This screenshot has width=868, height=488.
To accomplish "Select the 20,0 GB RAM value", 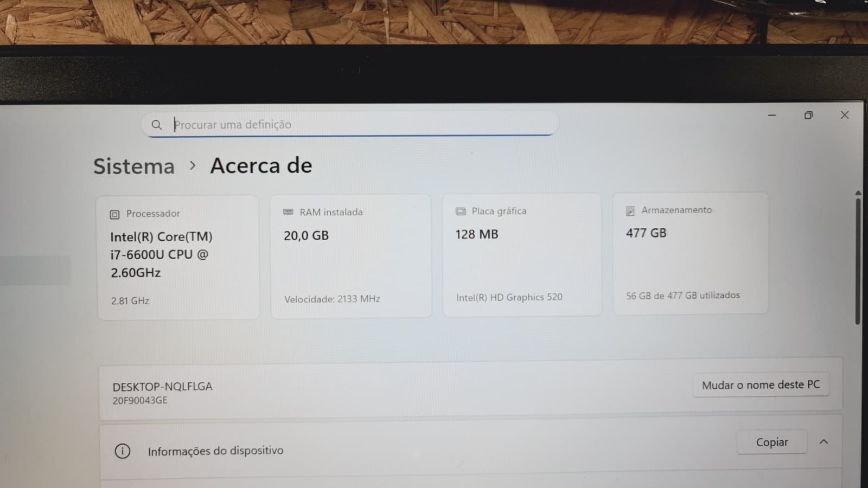I will point(306,235).
